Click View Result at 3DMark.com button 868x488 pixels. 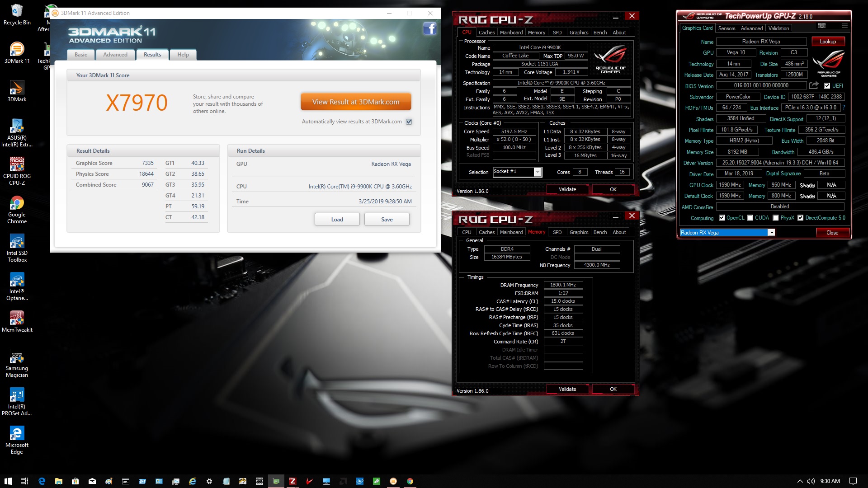coord(356,102)
